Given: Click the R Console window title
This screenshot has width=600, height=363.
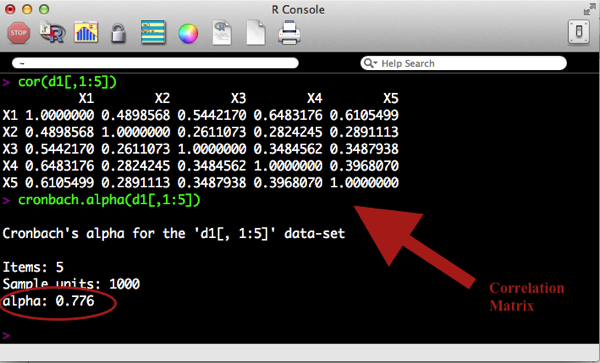Looking at the screenshot, I should click(298, 10).
